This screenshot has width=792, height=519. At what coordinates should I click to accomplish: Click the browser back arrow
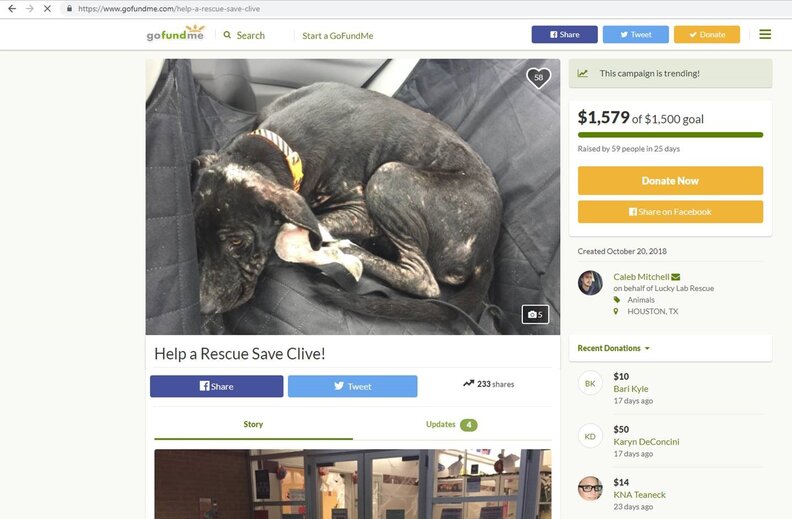12,9
